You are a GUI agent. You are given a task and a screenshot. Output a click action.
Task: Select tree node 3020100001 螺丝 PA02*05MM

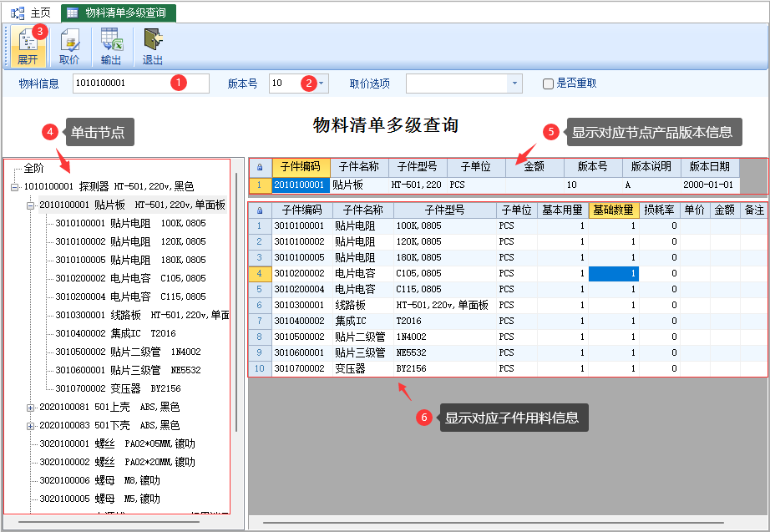pos(118,444)
